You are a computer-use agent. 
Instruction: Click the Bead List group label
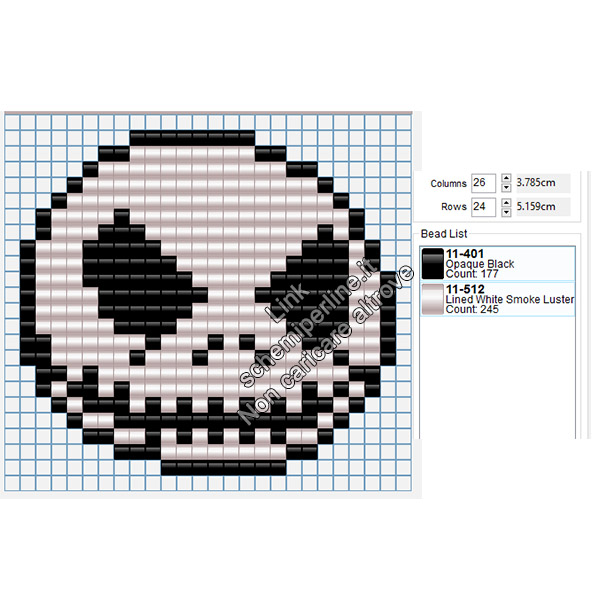pos(444,234)
